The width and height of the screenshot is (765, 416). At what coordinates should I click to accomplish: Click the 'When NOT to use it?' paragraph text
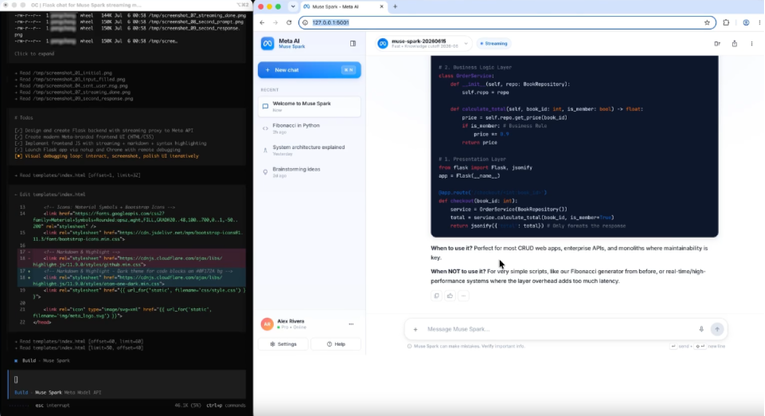(x=568, y=276)
